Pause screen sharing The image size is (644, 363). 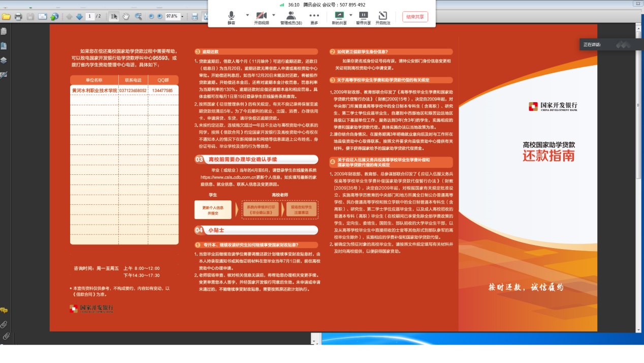pos(363,18)
